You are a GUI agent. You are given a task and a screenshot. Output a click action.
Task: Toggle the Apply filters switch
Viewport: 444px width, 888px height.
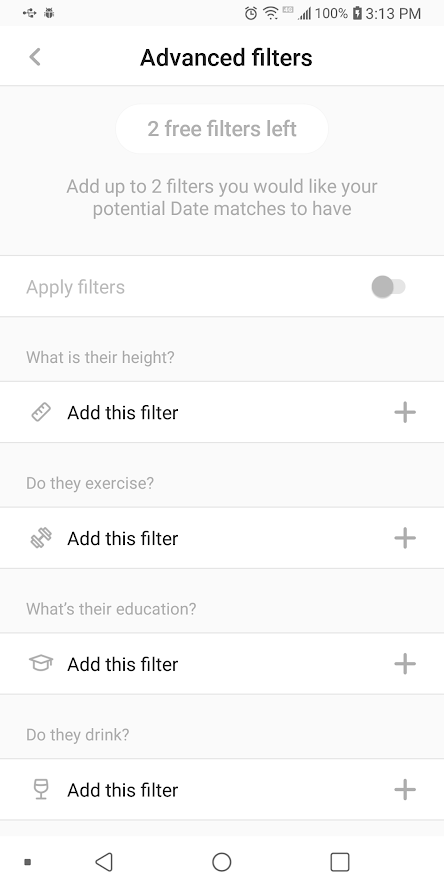(388, 287)
